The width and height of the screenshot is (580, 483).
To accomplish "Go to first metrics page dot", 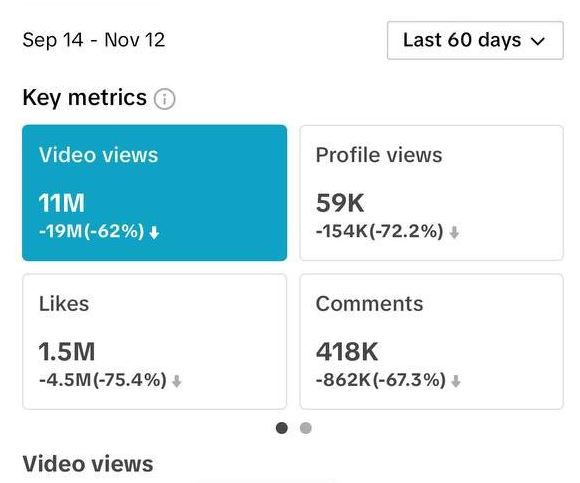I will pyautogui.click(x=282, y=428).
